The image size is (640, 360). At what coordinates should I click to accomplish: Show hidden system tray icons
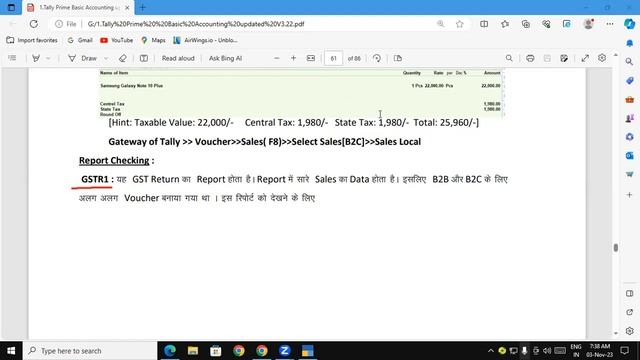pos(491,351)
